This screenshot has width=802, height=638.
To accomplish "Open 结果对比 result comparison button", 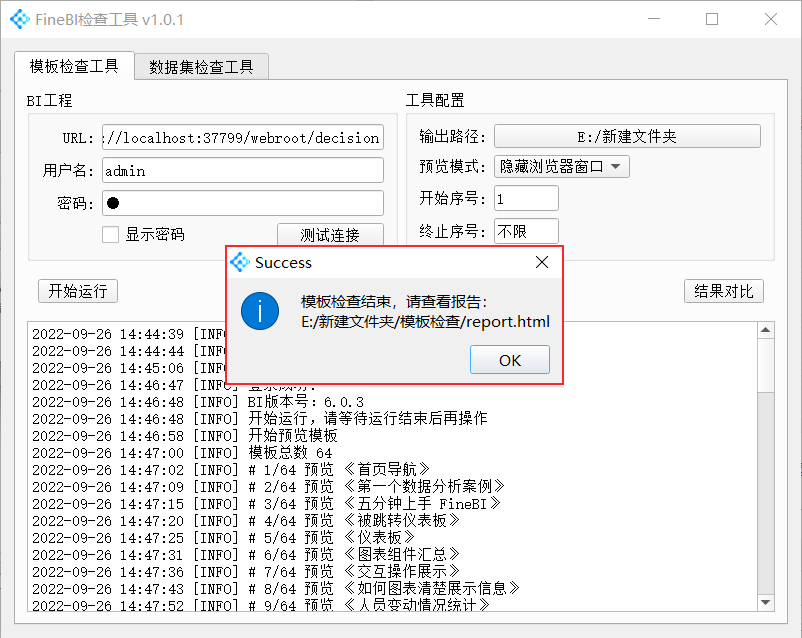I will [x=724, y=291].
